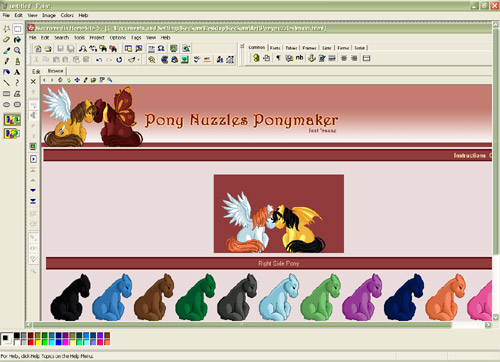Click Paint's horizontal scrollbar left arrow

tap(29, 325)
